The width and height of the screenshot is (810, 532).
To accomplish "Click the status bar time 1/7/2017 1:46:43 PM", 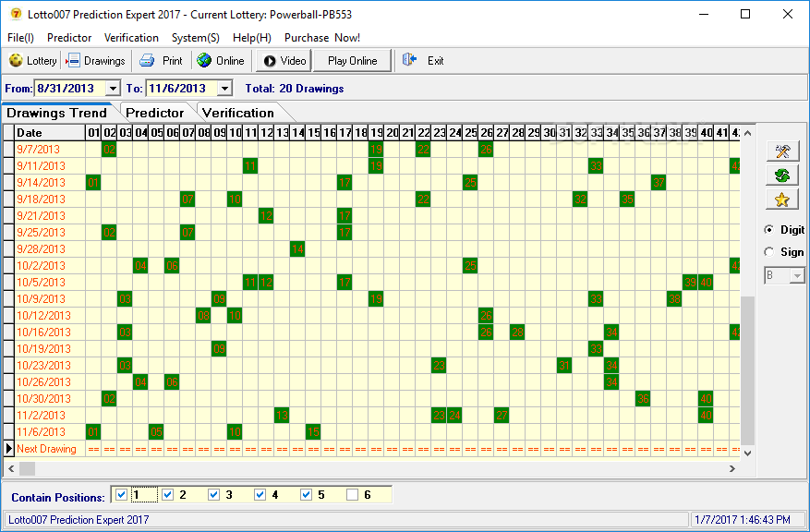I will [x=743, y=520].
